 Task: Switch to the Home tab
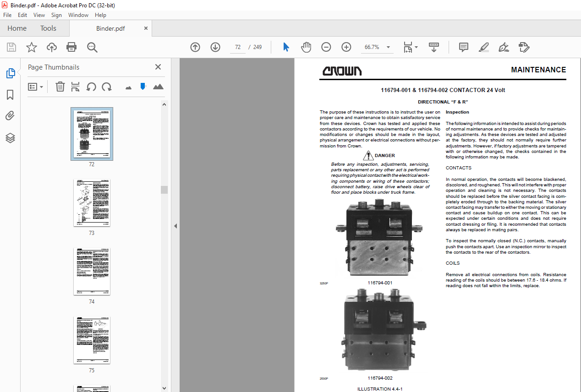17,28
